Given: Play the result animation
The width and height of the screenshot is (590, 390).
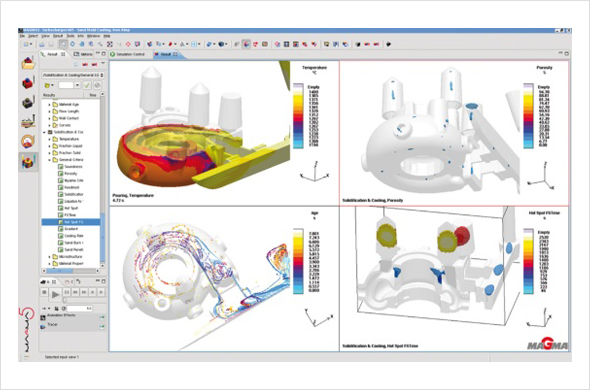Looking at the screenshot, I should tap(55, 294).
